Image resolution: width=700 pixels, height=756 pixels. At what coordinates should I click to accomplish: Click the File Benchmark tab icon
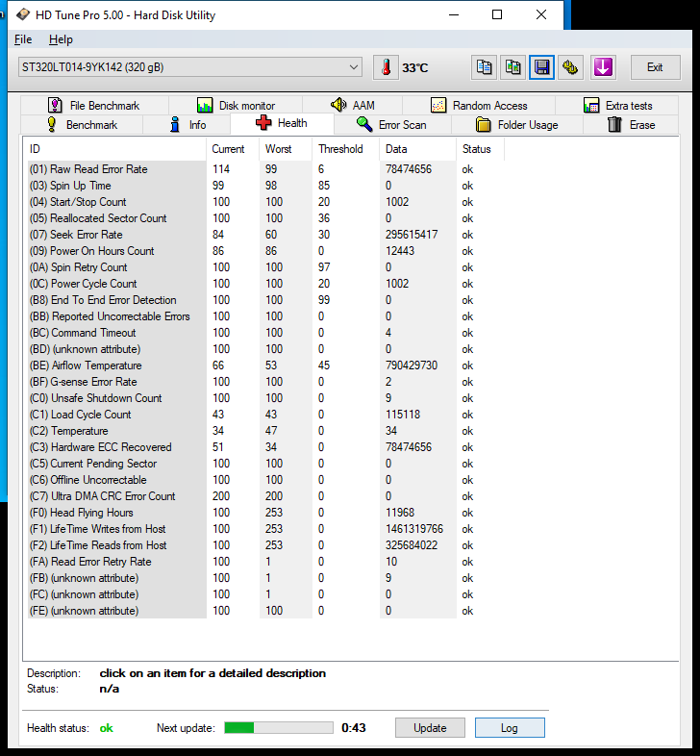[55, 105]
